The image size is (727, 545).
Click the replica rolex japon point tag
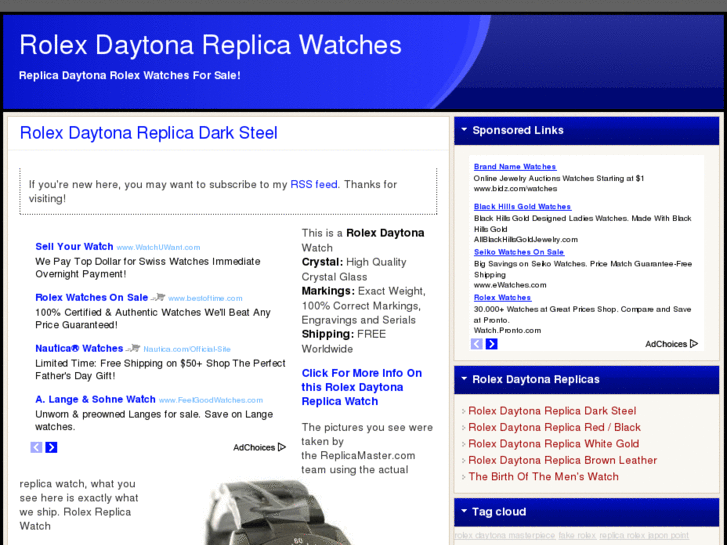point(644,535)
